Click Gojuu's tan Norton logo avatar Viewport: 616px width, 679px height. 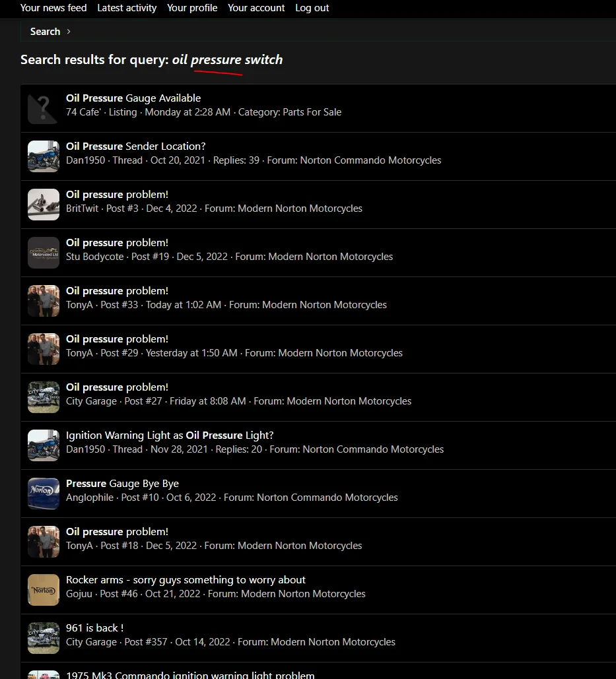44,590
